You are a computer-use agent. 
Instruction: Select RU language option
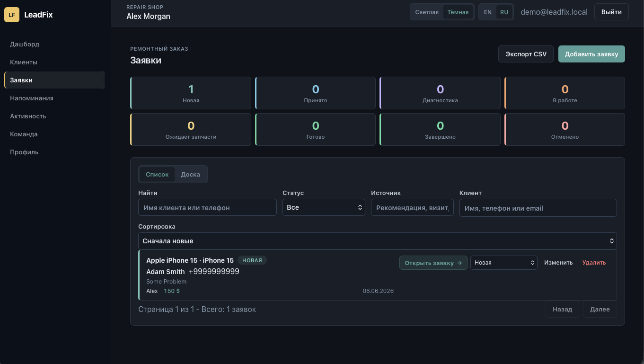coord(504,12)
